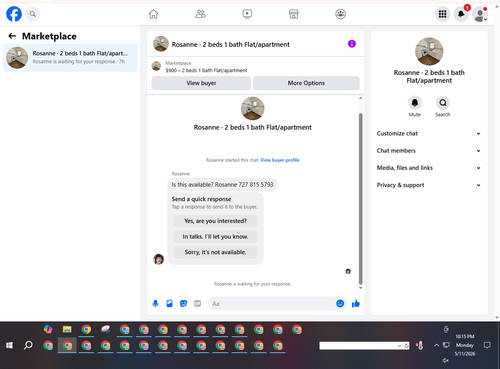Image resolution: width=500 pixels, height=369 pixels.
Task: Open Facebook search magnifier
Action: coord(33,14)
